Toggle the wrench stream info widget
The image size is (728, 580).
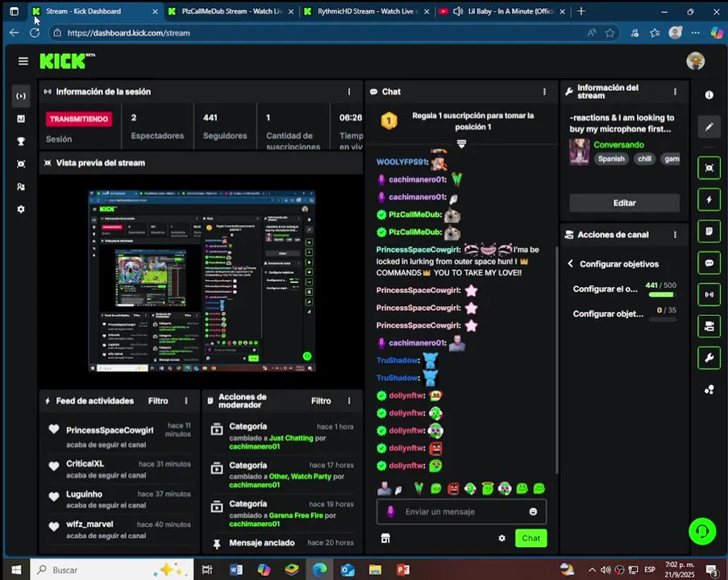click(x=709, y=358)
